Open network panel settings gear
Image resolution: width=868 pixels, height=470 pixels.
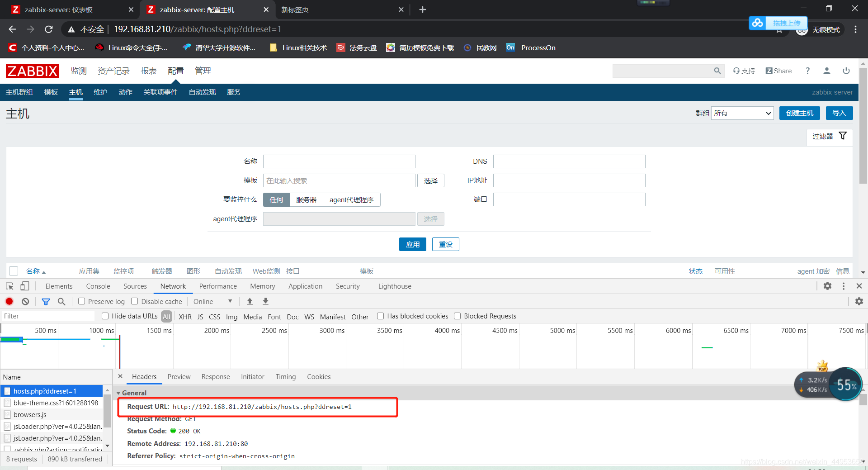point(859,301)
